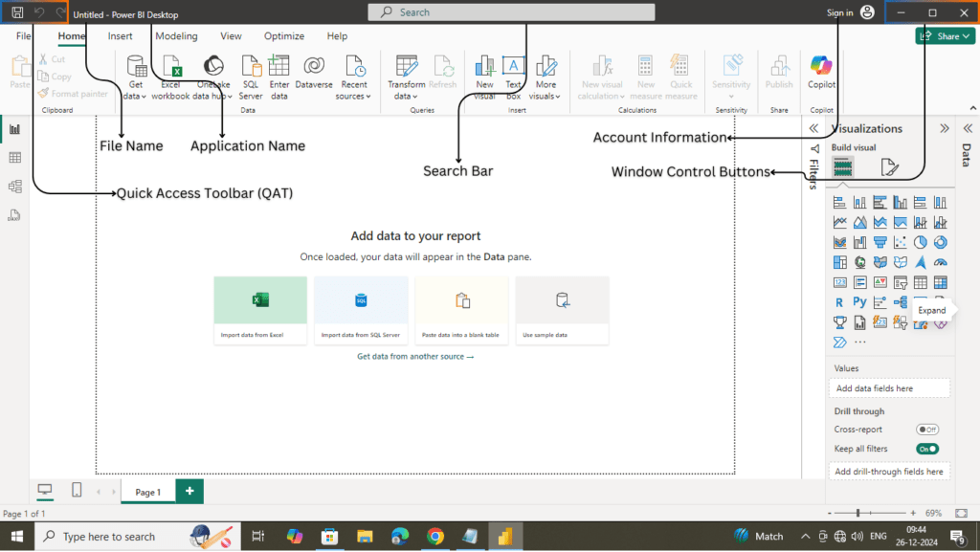Open DAX query view in left sidebar
Image resolution: width=980 pixels, height=552 pixels.
point(14,215)
